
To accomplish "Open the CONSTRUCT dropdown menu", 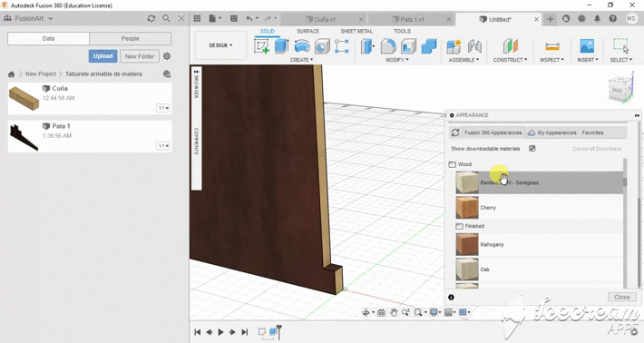I will coord(510,60).
